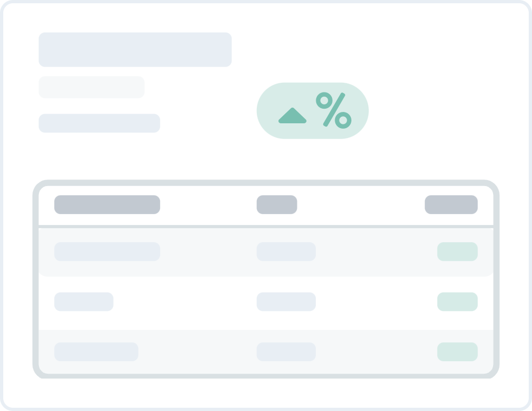Click the percent symbol icon

pyautogui.click(x=334, y=110)
